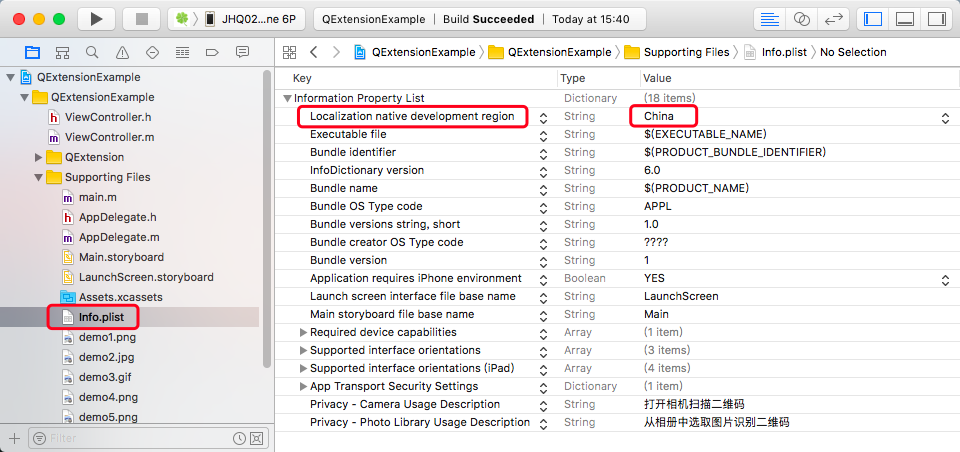Click the navigator vertical scrollbar
Viewport: 960px width, 452px height.
point(267,218)
